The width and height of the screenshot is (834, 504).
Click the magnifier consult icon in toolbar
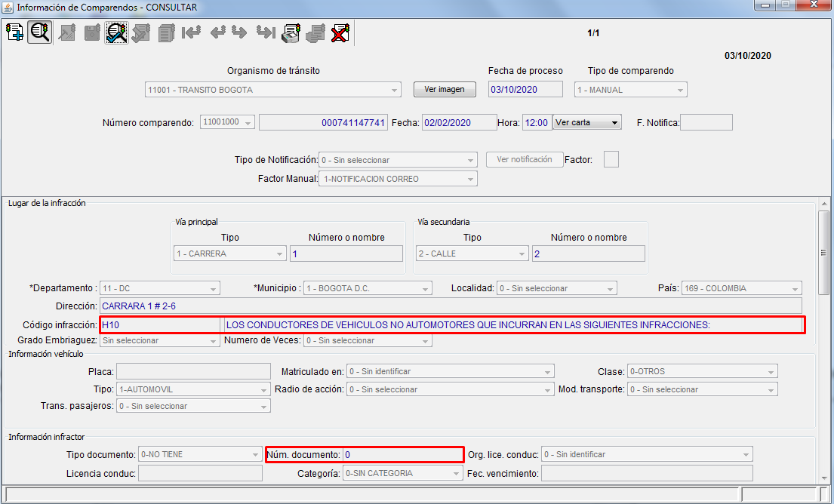39,32
